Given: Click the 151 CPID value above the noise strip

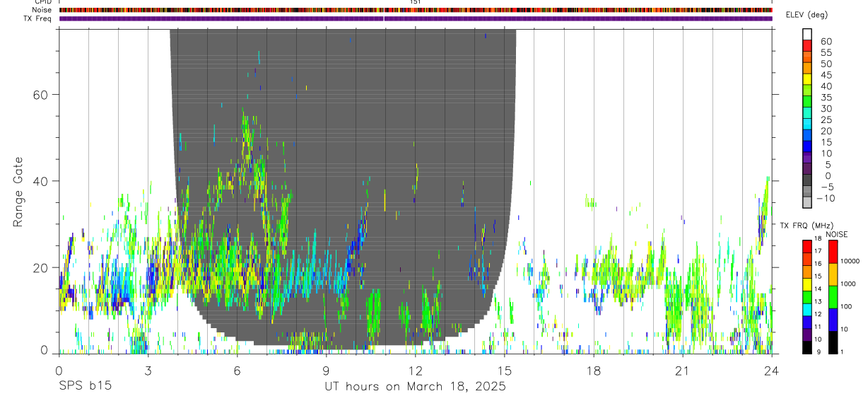Looking at the screenshot, I should point(416,2).
